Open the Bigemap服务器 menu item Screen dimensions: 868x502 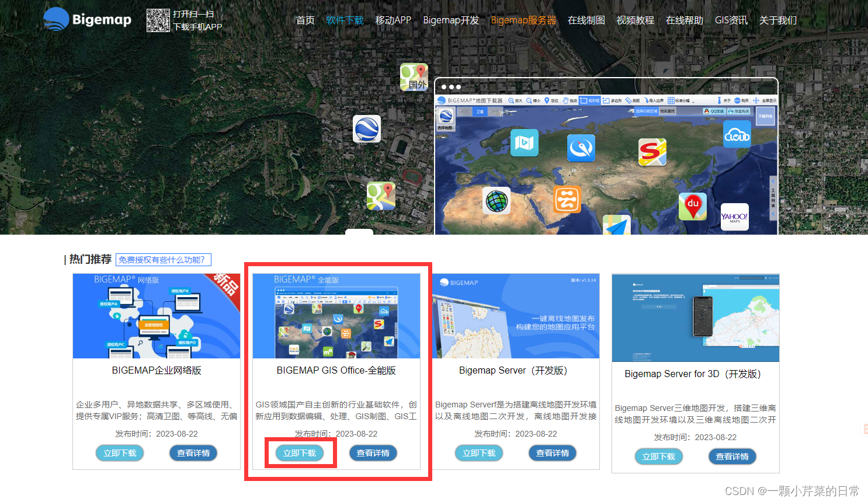coord(523,20)
